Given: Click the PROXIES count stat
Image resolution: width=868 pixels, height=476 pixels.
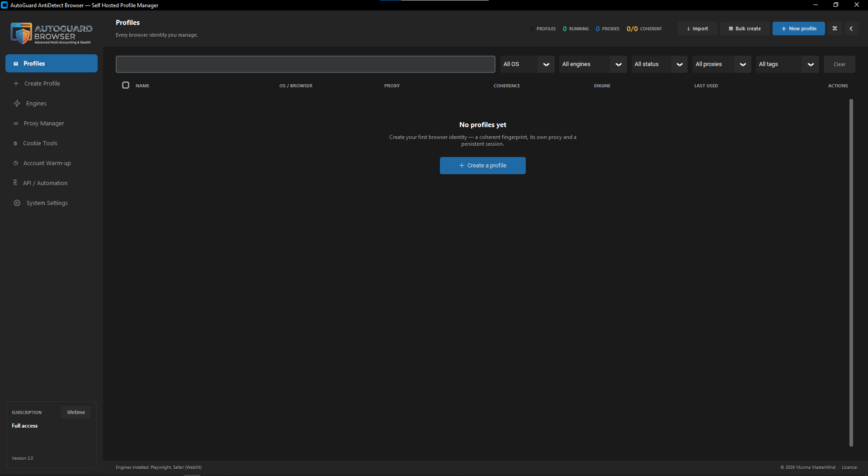Looking at the screenshot, I should (x=607, y=29).
